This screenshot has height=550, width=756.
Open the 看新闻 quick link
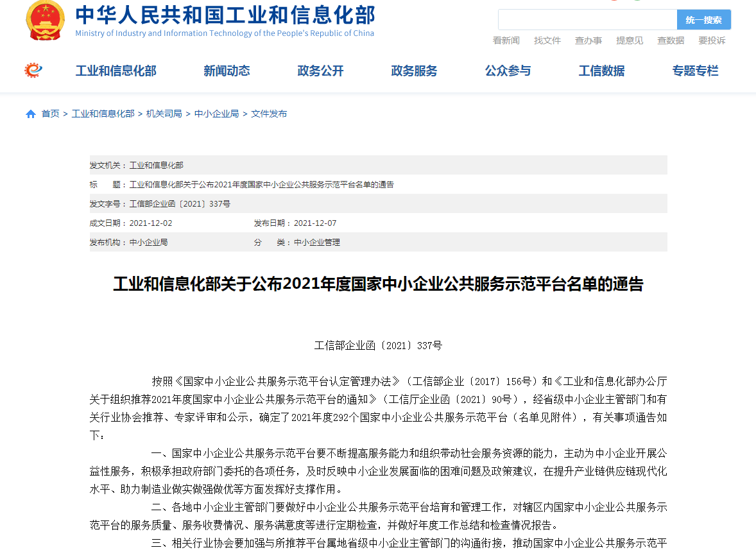tap(506, 40)
